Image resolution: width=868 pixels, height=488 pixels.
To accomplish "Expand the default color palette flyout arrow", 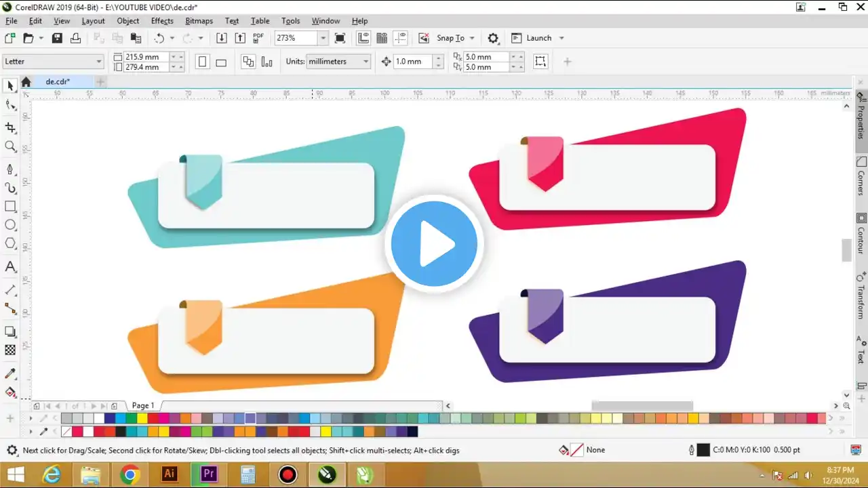I will point(31,419).
